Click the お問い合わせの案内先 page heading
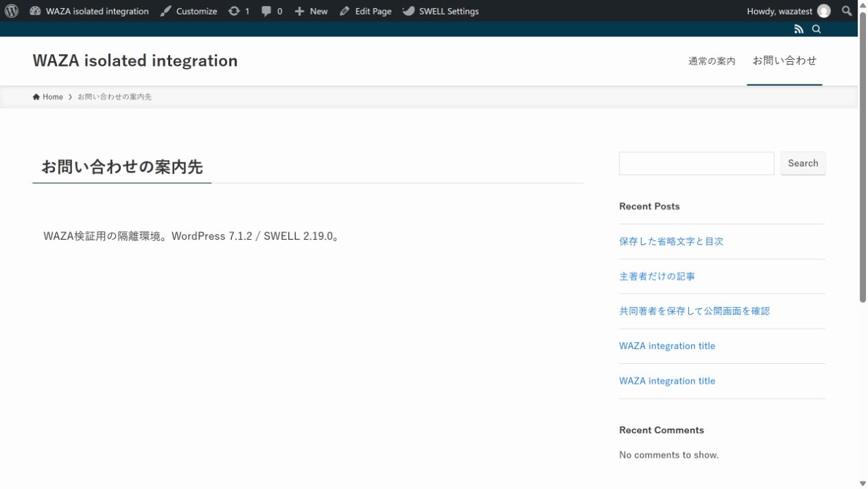This screenshot has height=489, width=868. tap(122, 167)
